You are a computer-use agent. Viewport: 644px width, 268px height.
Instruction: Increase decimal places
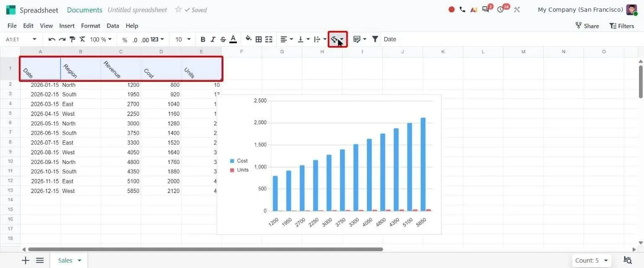[x=145, y=39]
